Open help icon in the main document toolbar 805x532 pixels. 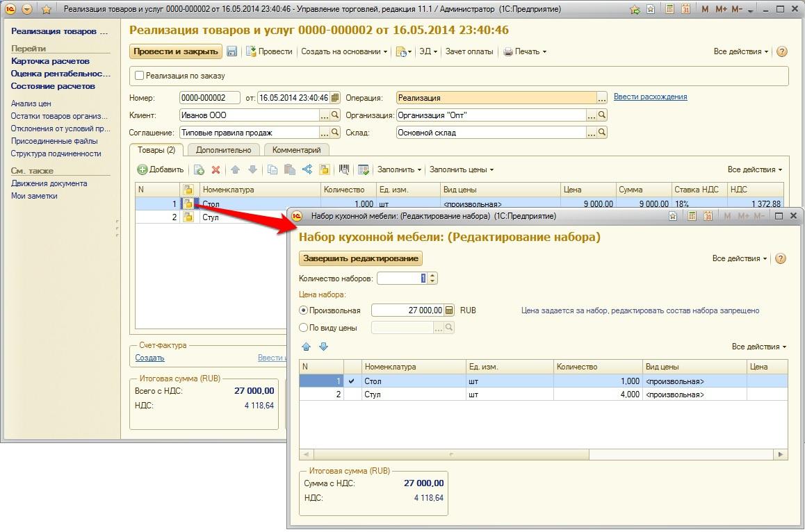[781, 51]
